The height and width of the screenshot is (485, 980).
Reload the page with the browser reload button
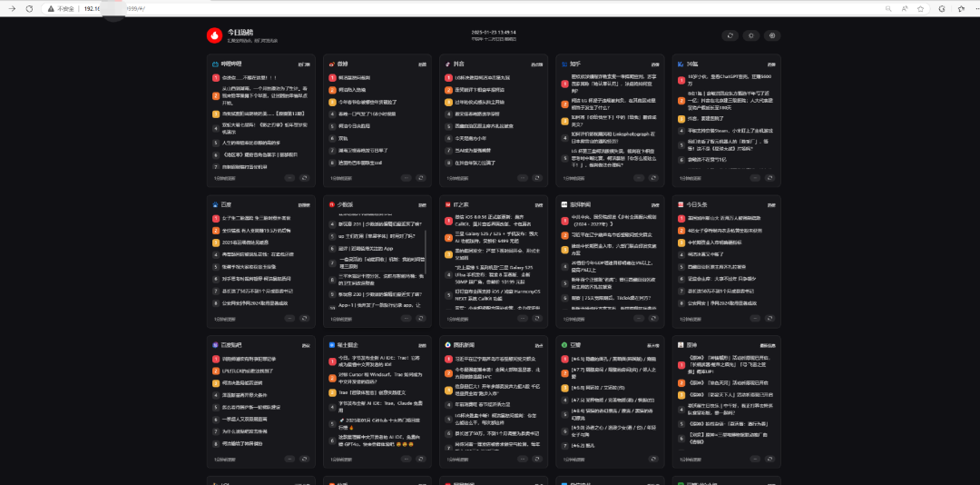(x=29, y=9)
